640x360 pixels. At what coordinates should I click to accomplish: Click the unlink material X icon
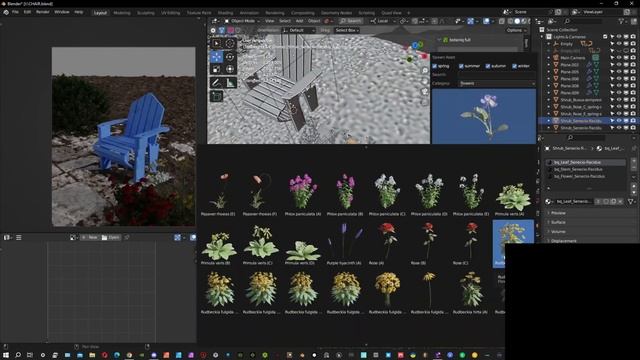point(620,202)
